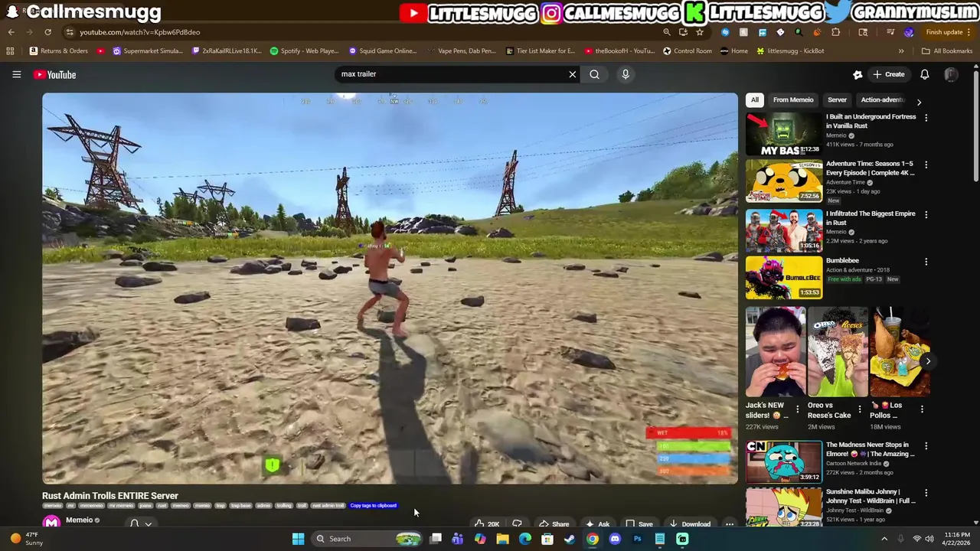This screenshot has height=551, width=980.
Task: Open the Bumblebee movie thumbnail
Action: (783, 277)
